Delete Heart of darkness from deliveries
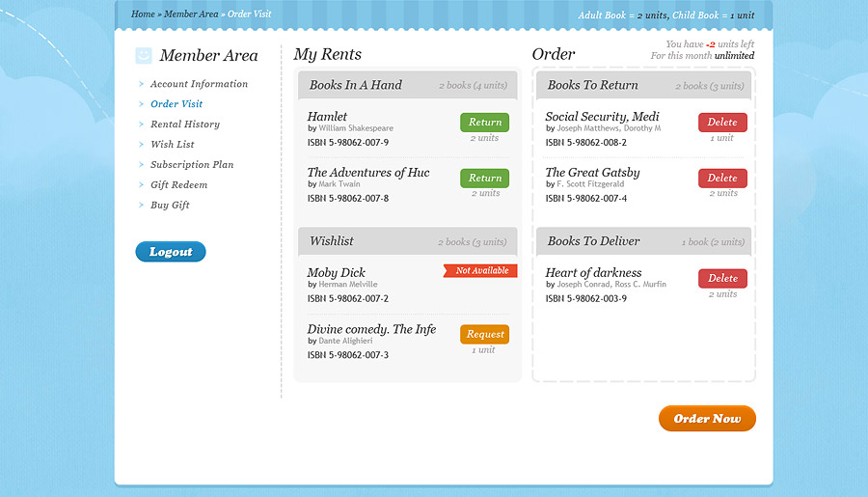The height and width of the screenshot is (497, 868). pos(722,279)
